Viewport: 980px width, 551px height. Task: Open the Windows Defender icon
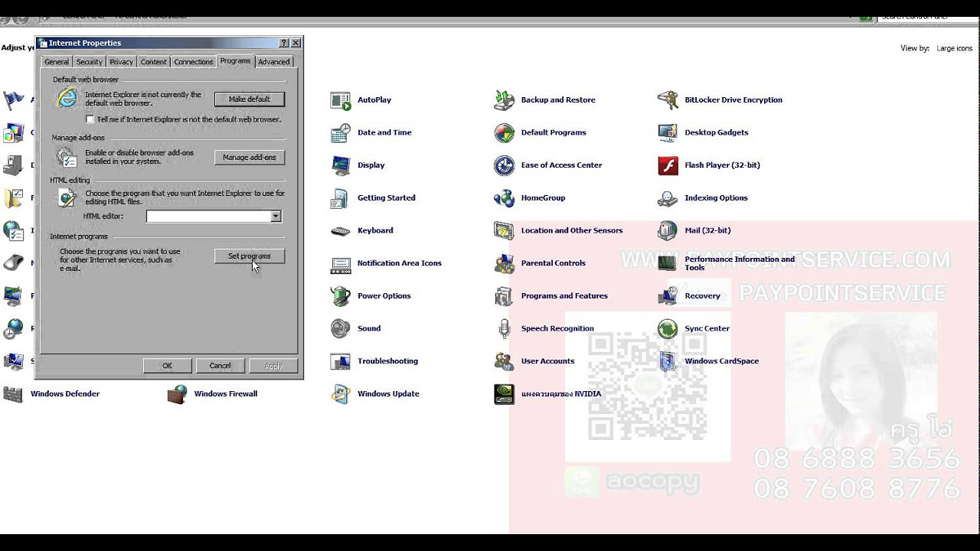click(13, 394)
